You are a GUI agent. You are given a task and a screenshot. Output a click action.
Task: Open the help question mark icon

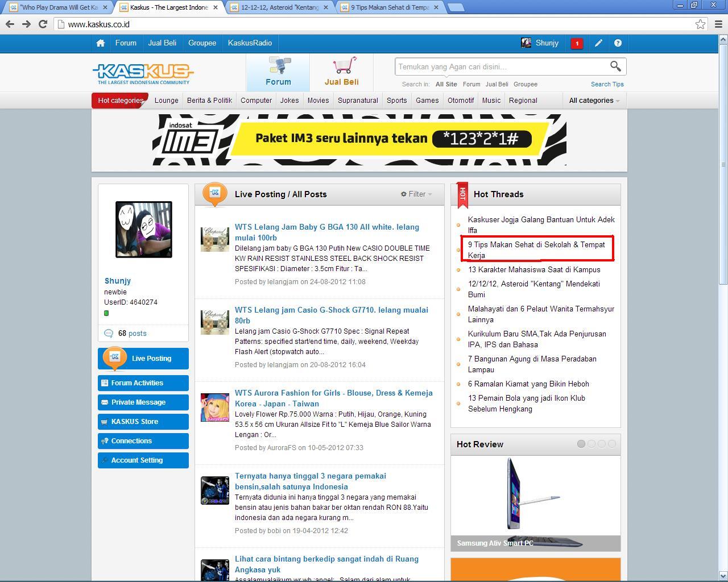618,43
